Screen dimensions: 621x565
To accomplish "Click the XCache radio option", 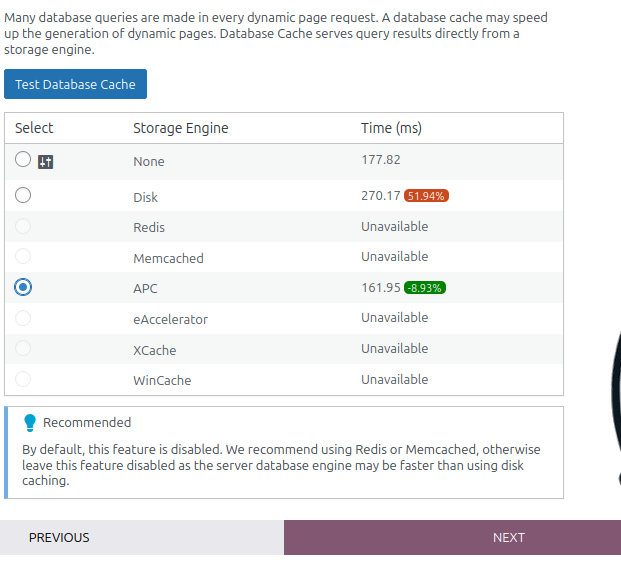I will pos(23,348).
